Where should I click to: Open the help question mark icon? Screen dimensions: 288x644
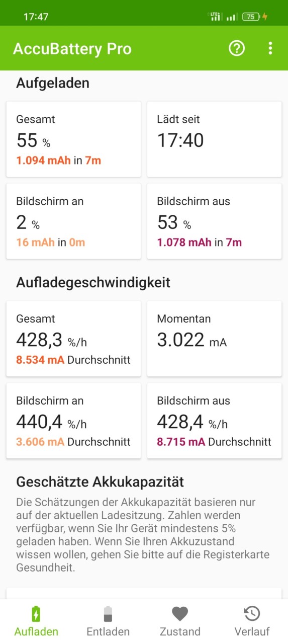pyautogui.click(x=236, y=48)
